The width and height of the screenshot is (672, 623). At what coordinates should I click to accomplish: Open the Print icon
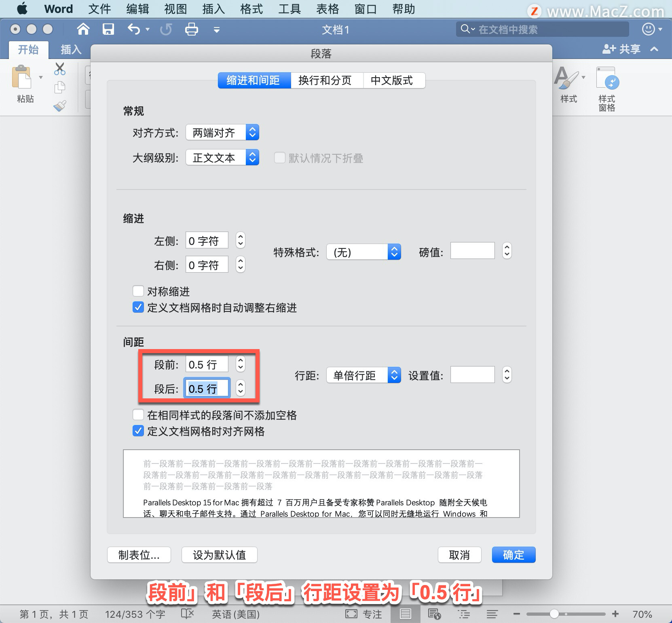(x=191, y=29)
